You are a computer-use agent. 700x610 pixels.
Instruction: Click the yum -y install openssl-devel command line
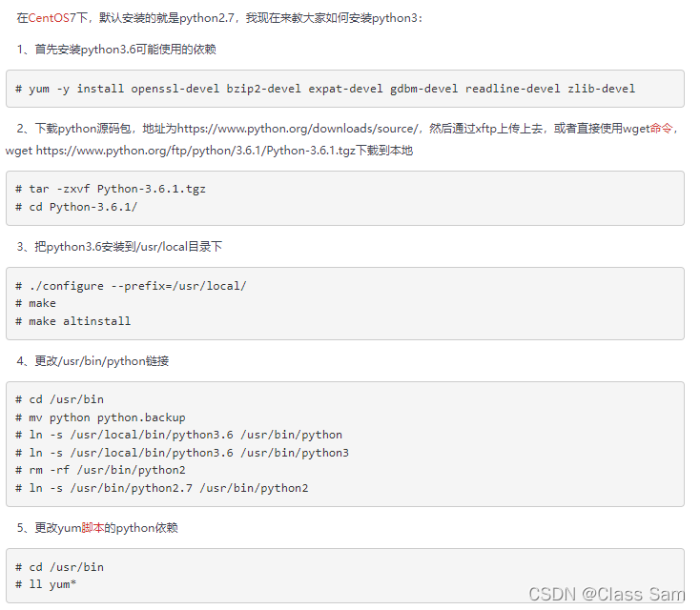(x=325, y=89)
